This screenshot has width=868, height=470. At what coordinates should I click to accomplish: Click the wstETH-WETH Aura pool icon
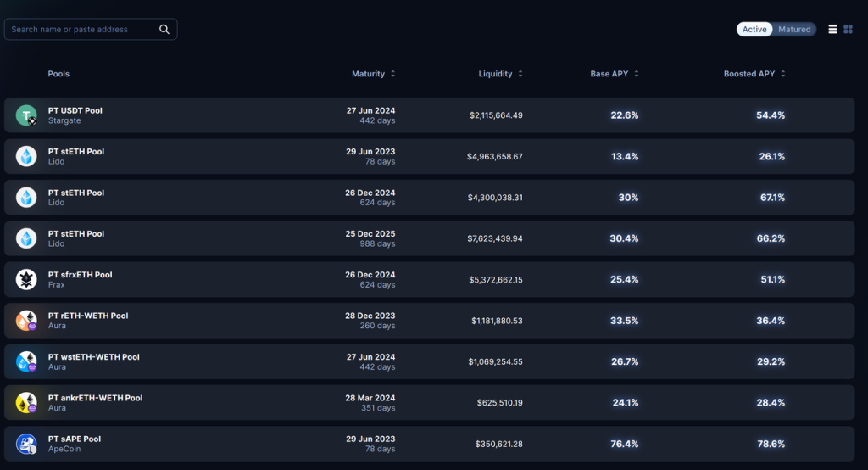27,361
